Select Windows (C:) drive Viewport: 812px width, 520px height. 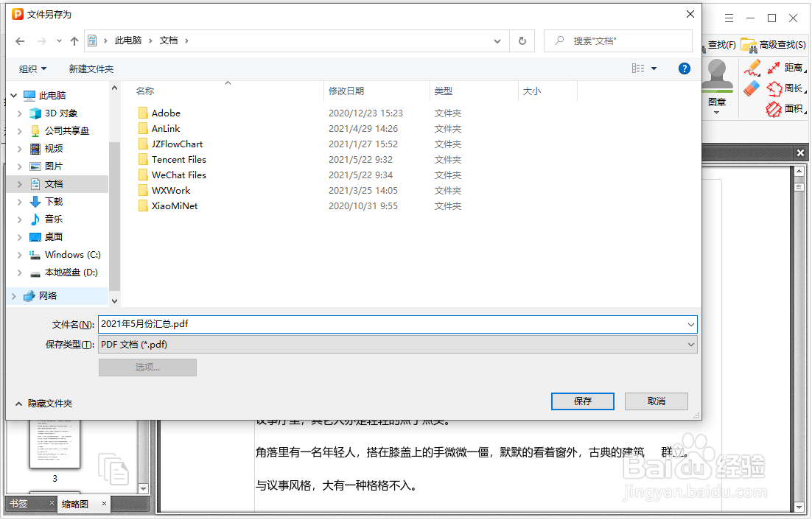point(72,255)
